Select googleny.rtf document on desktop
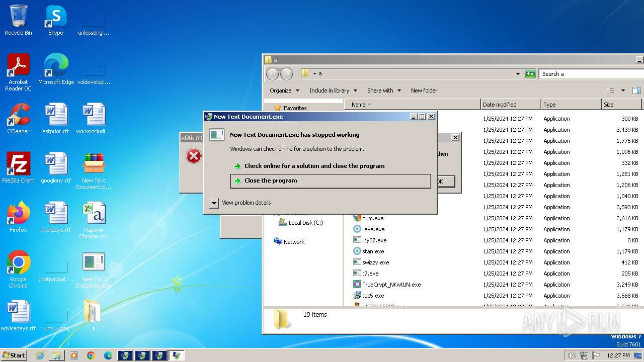This screenshot has height=362, width=644. click(56, 168)
